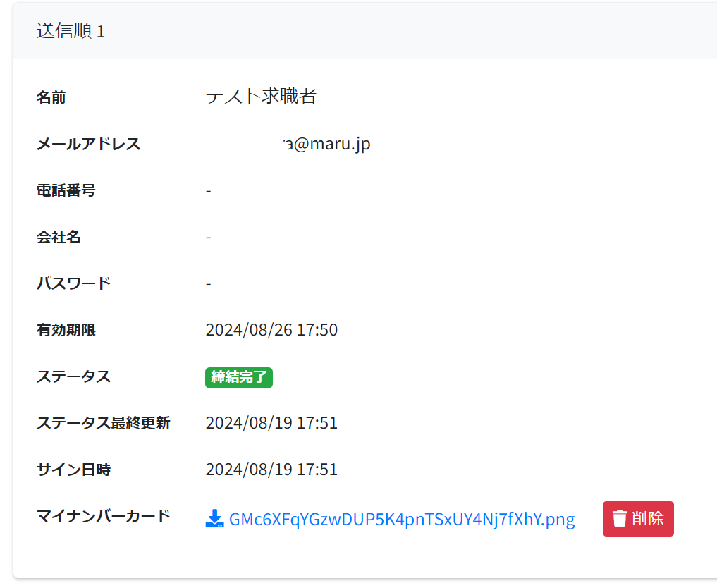Viewport: 717px width, 588px height.
Task: Click the timestamp value next to サイン日時
Action: coord(271,470)
